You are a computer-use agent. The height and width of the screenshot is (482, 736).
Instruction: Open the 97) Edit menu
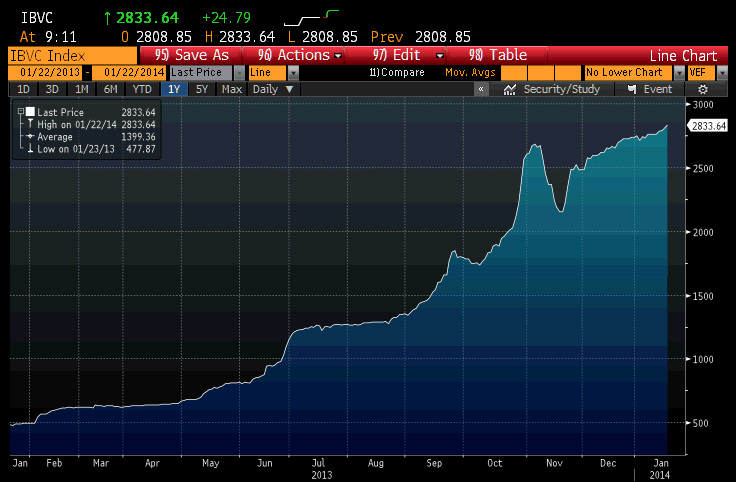pos(396,55)
